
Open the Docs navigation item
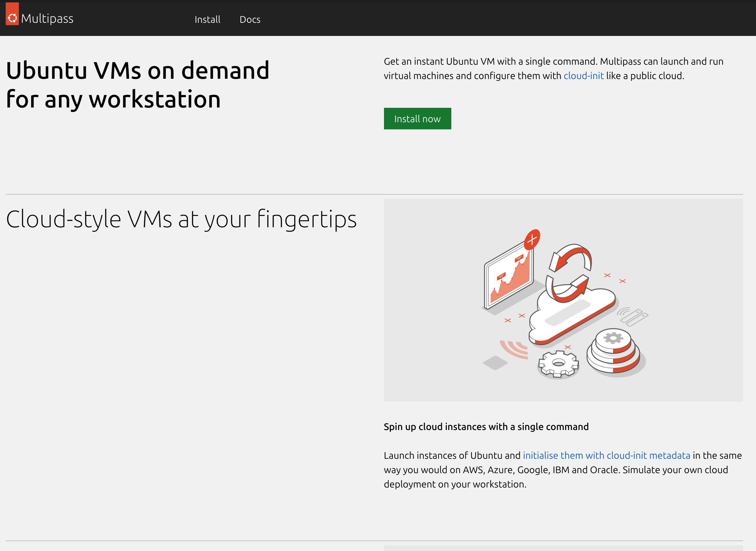[x=250, y=19]
